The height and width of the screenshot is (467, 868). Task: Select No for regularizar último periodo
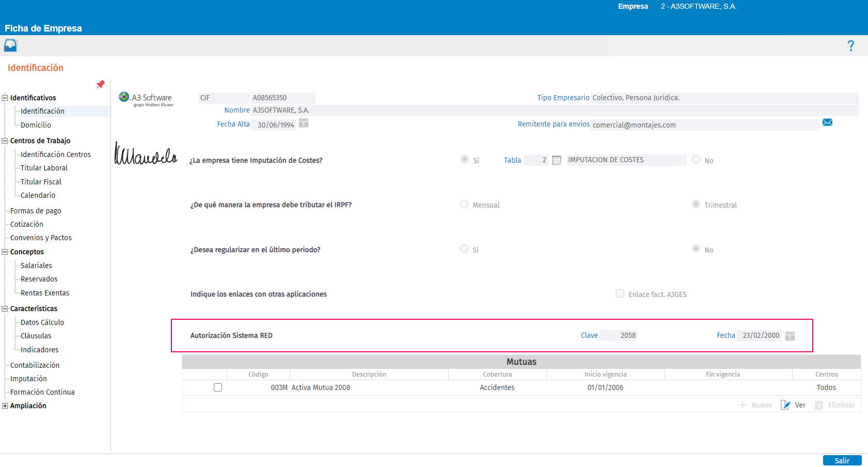pos(696,249)
